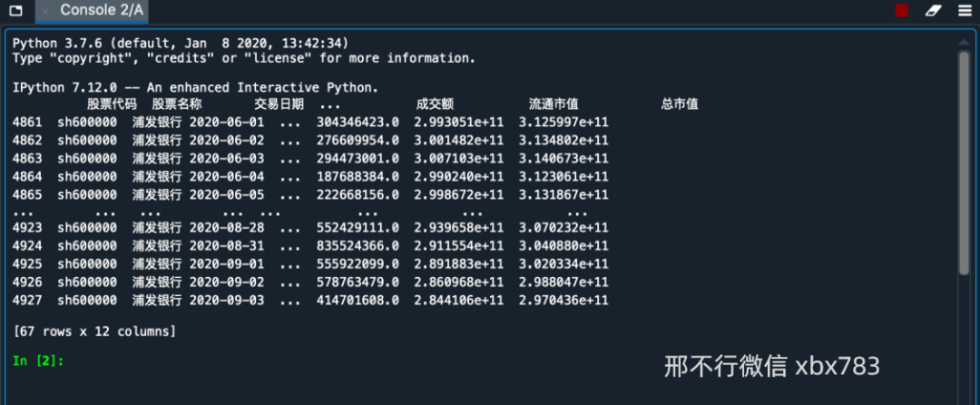Click the console scrollbar up arrow
Screen dimensions: 980x405
964,42
